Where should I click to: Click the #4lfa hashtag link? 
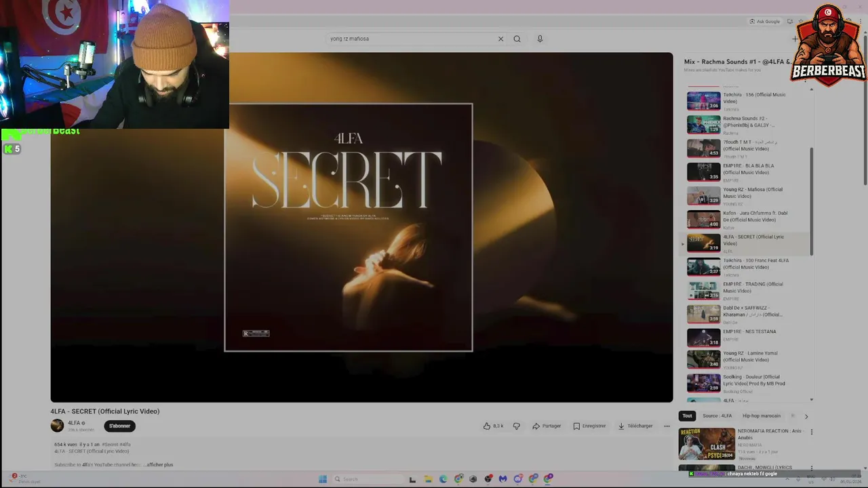coord(125,445)
